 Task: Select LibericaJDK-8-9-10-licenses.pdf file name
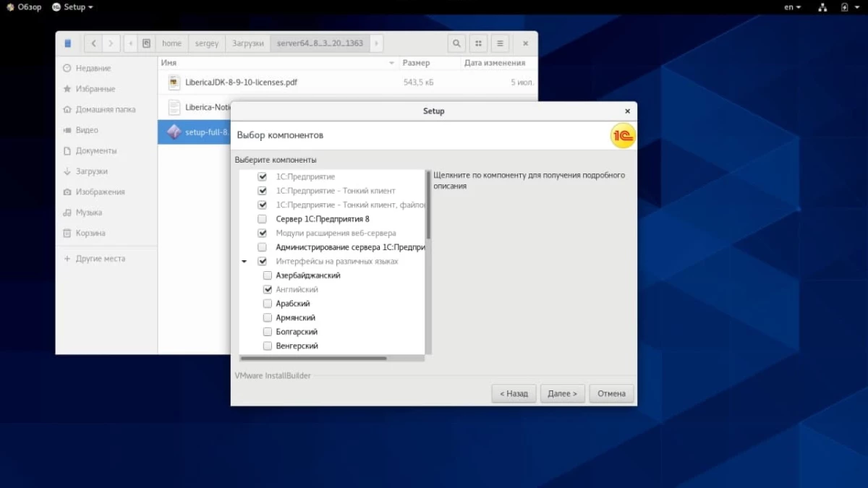pyautogui.click(x=241, y=82)
